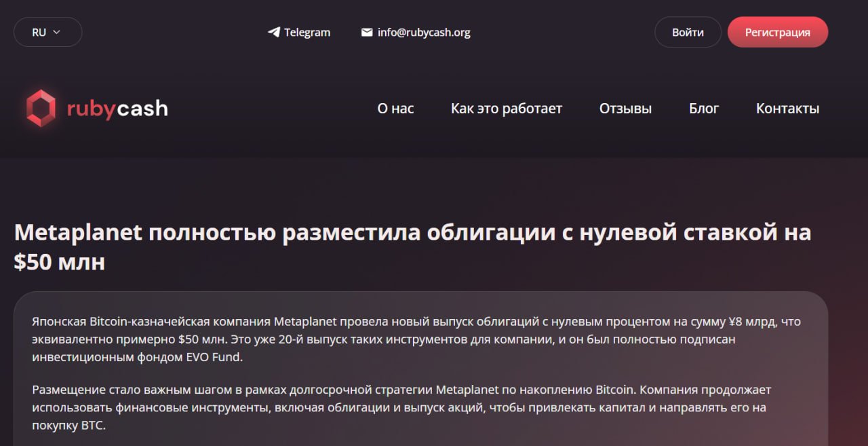The image size is (868, 446).
Task: Click the "$50 млн" text in the headline
Action: coord(60,262)
